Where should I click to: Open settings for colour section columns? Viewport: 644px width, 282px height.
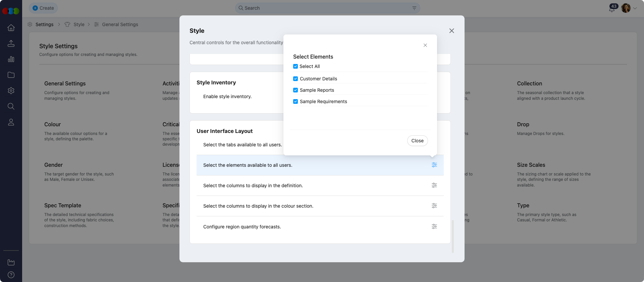[434, 206]
